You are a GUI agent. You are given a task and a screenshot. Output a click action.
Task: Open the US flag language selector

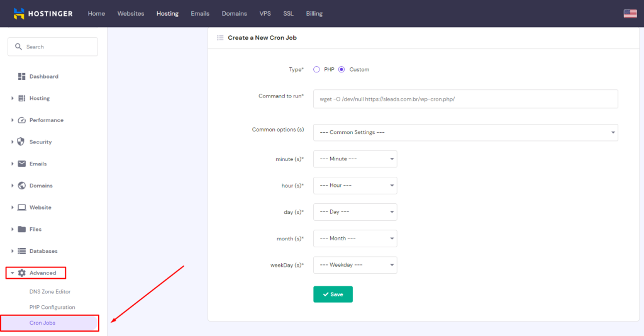(630, 13)
